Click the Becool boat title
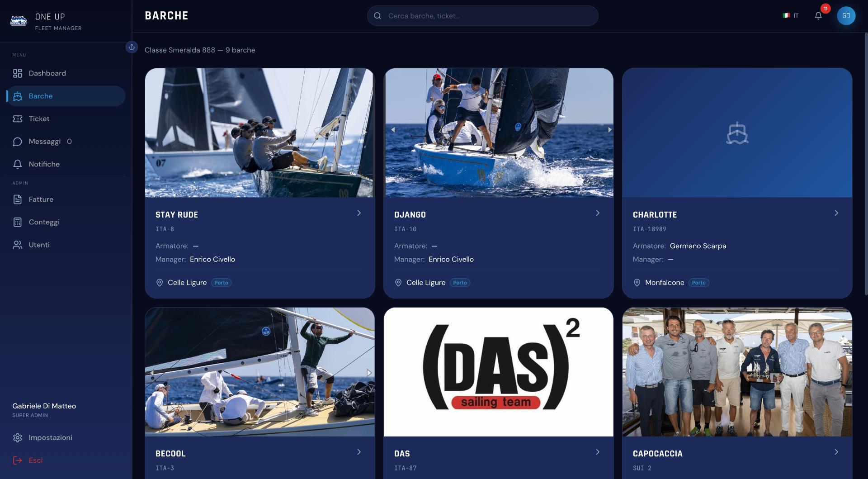This screenshot has height=479, width=868. pos(170,454)
